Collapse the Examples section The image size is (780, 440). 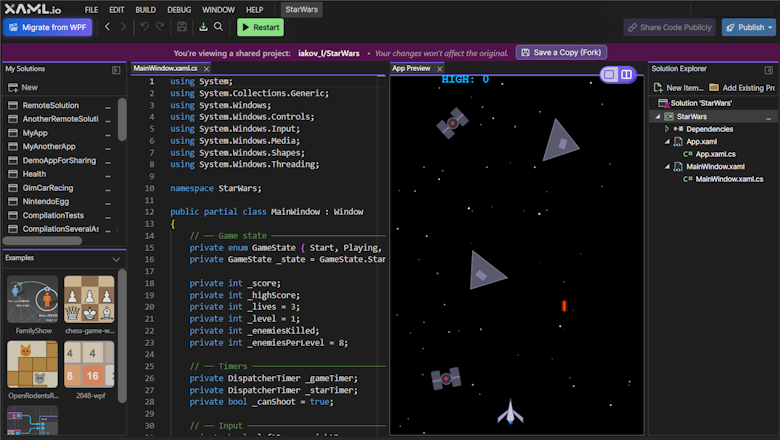[x=116, y=259]
